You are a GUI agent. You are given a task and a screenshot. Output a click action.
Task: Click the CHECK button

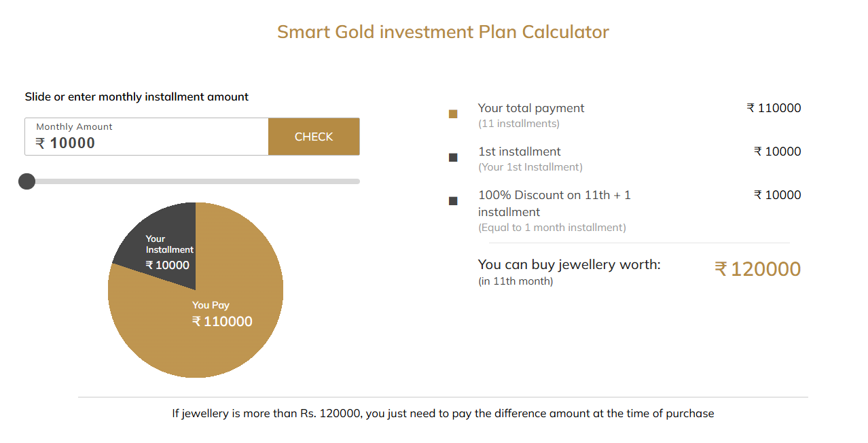coord(314,137)
